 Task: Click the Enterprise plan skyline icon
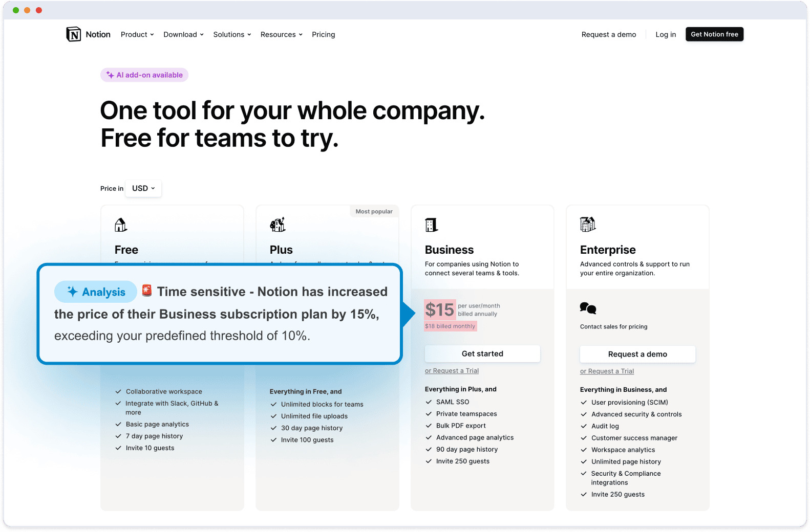click(x=588, y=224)
